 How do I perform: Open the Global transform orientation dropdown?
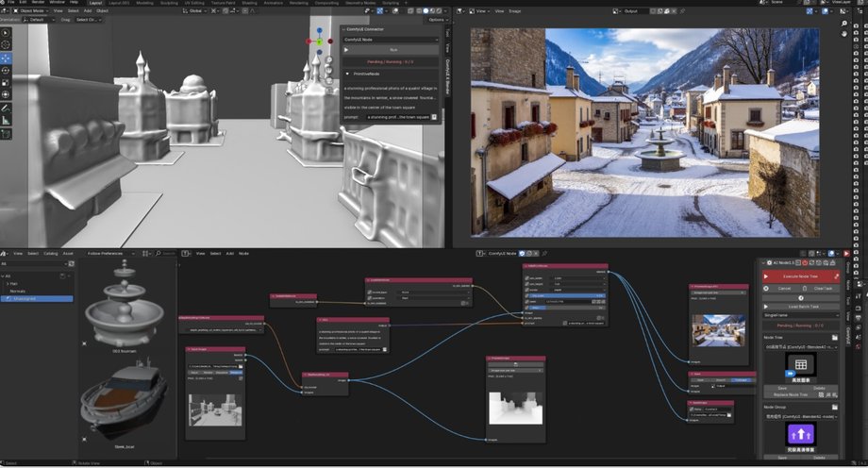click(x=195, y=11)
